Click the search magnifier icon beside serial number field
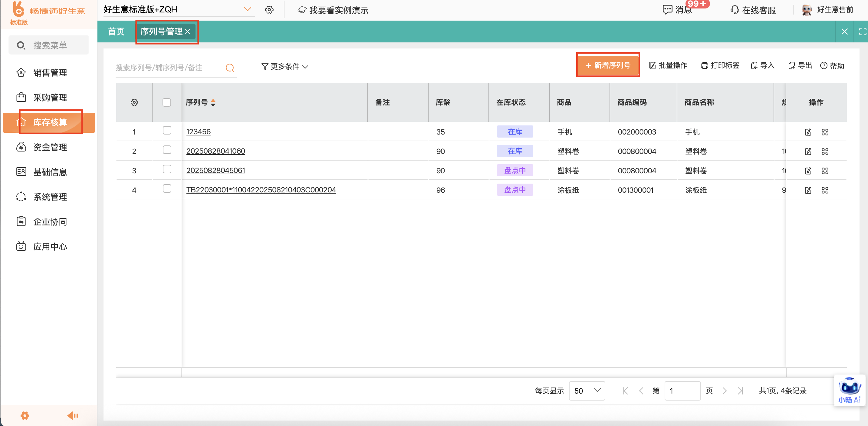868x426 pixels. tap(230, 68)
